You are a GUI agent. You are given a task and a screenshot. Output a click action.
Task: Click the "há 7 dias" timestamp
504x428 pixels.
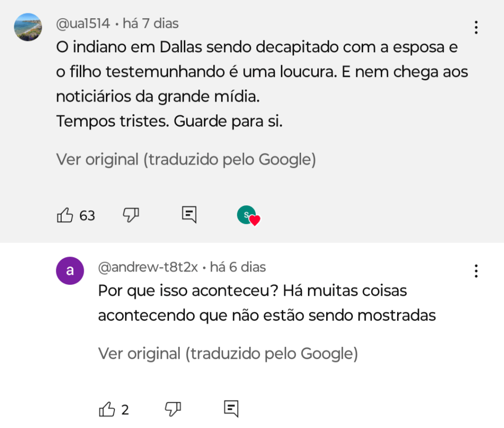[150, 23]
